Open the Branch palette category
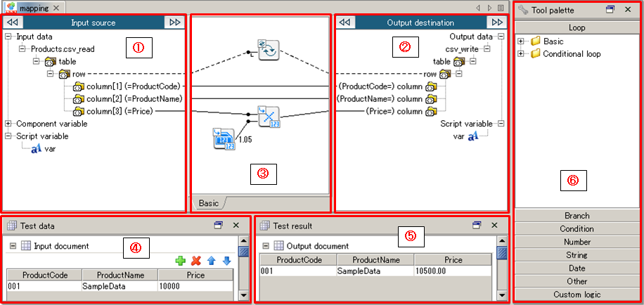The height and width of the screenshot is (305, 644). click(577, 216)
